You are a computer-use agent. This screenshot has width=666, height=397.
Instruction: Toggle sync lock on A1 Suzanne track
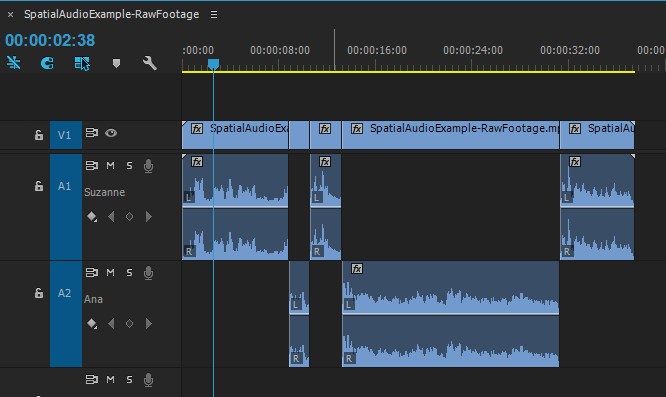click(92, 165)
